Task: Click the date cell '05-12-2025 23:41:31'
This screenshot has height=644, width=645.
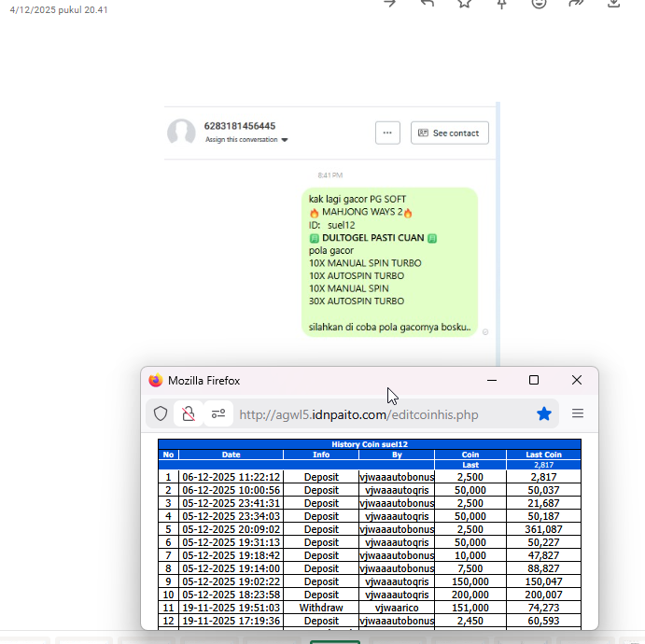Action: click(x=231, y=503)
